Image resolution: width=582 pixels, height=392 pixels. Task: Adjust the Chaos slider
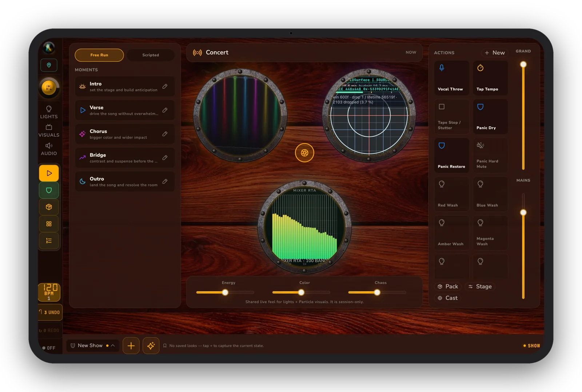click(x=377, y=292)
